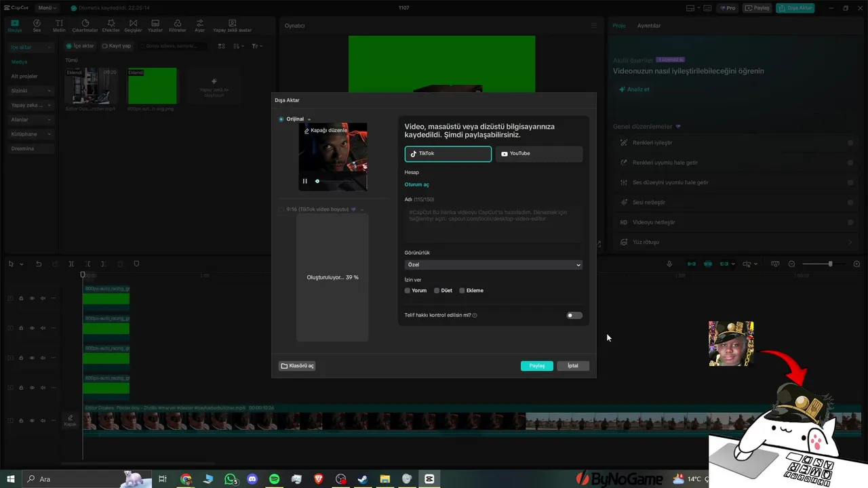Click Kapağı düzenle pencil on export preview
The height and width of the screenshot is (488, 868).
coord(325,130)
